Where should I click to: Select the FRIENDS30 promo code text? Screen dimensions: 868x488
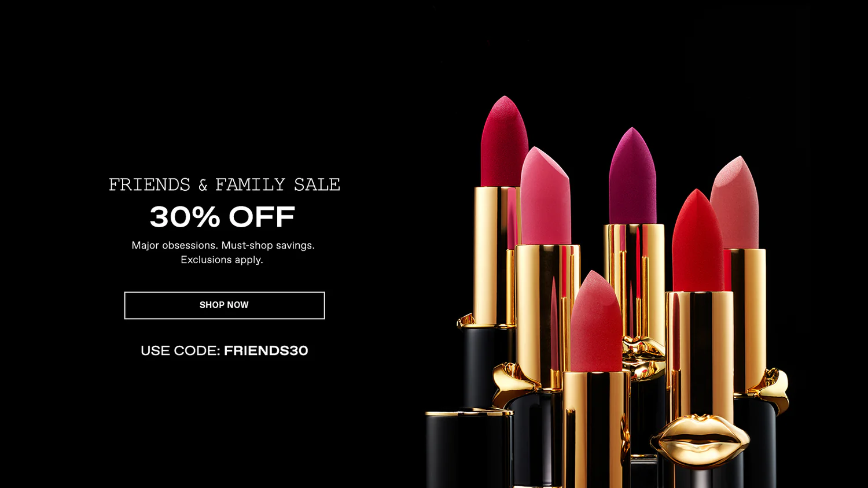(266, 351)
